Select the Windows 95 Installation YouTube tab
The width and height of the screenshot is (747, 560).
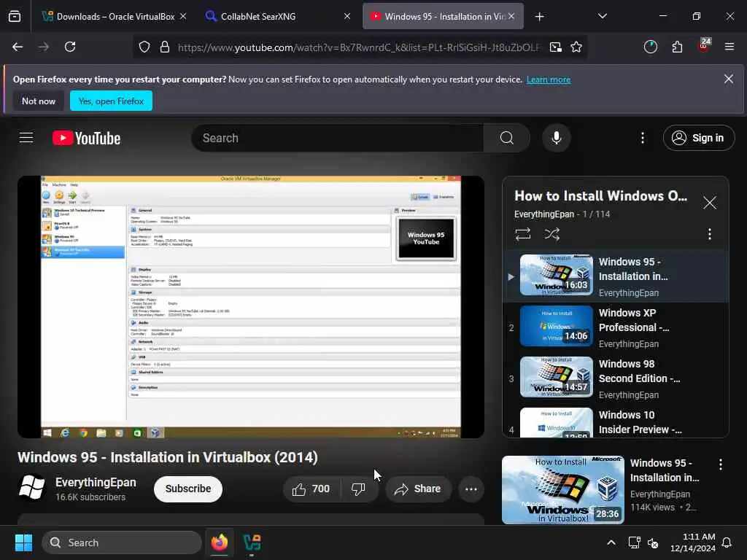pos(438,16)
